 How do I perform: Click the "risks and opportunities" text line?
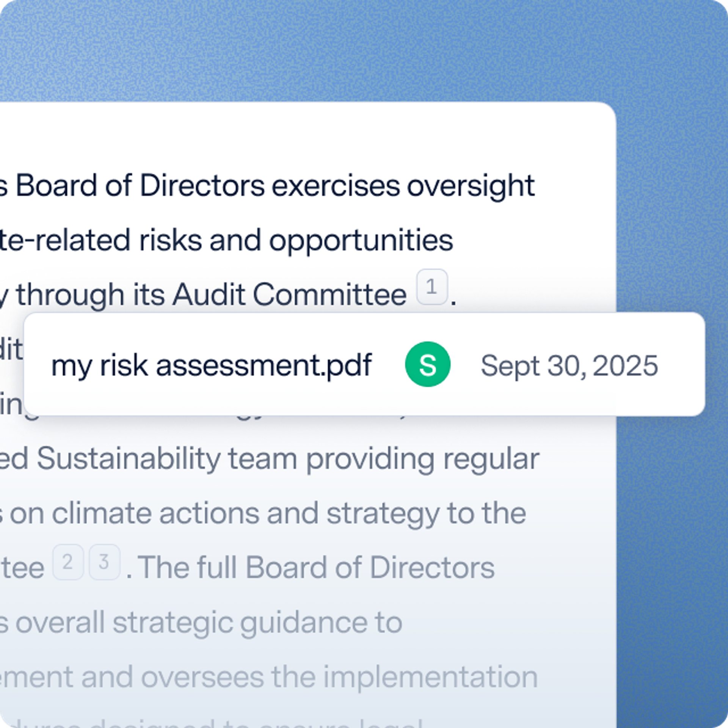[296, 240]
